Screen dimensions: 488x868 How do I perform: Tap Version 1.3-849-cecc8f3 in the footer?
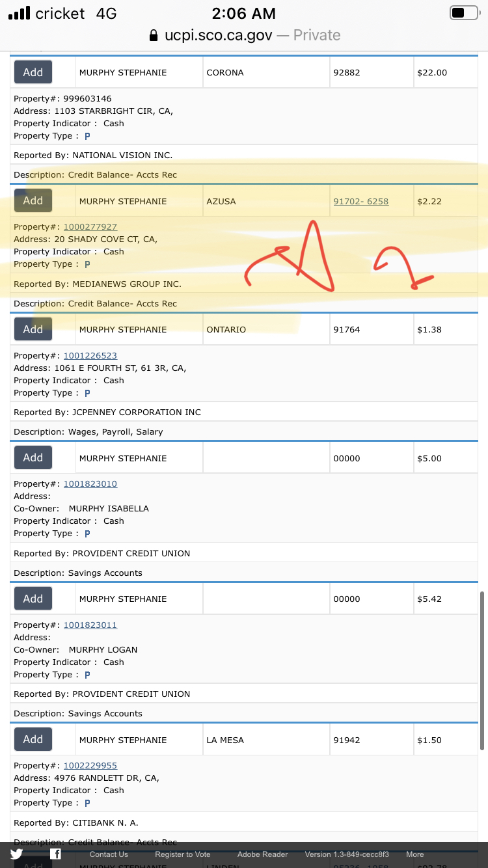347,854
